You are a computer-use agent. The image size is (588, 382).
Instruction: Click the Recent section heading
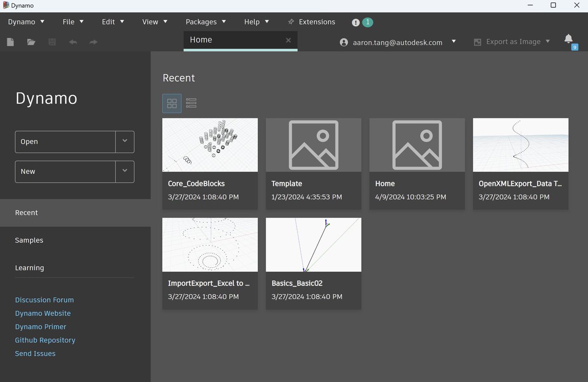coord(179,78)
